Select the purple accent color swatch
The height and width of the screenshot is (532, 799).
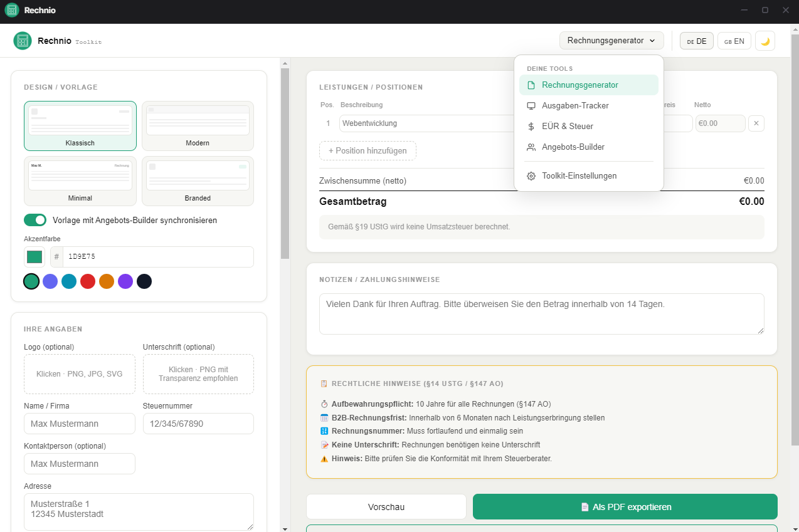pos(125,281)
